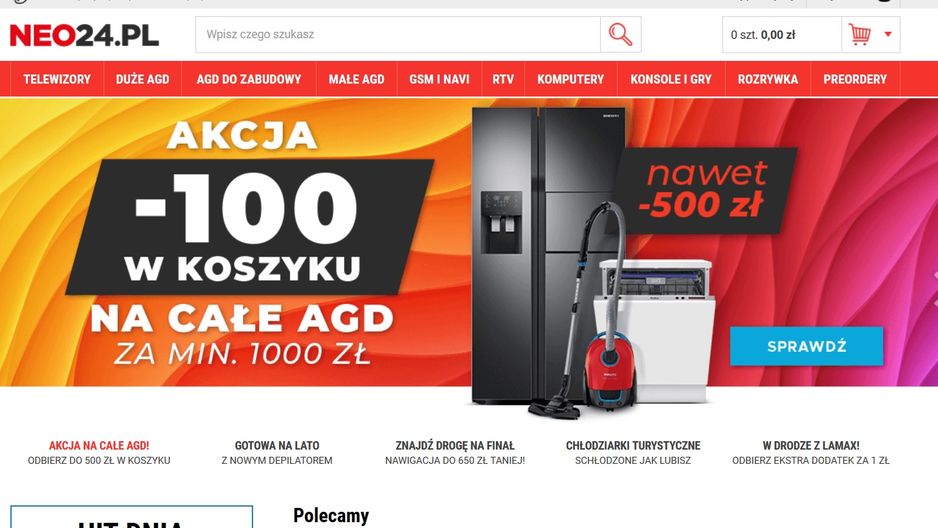Click the magnifying glass search icon
Viewport: 938px width, 528px height.
coord(620,35)
